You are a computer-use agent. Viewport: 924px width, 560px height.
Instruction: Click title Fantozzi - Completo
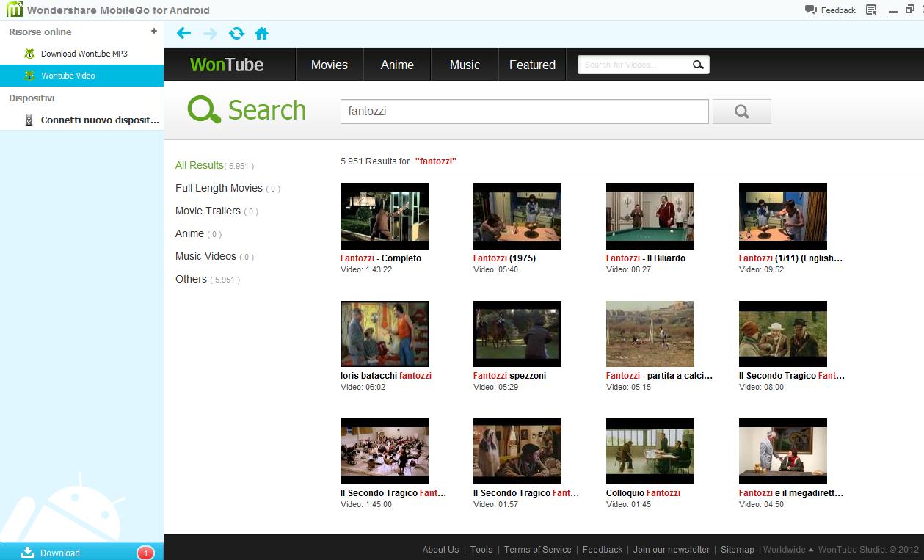pos(381,258)
